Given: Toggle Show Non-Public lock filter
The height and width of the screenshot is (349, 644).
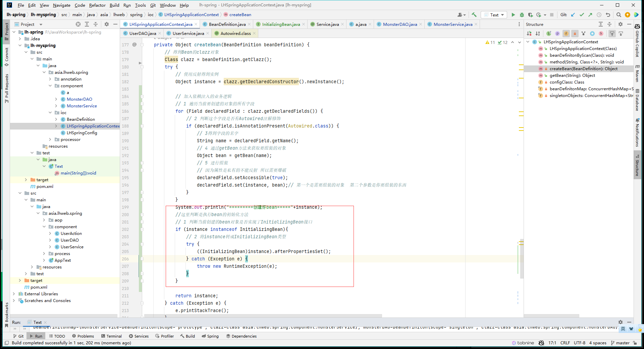Looking at the screenshot, I should point(575,34).
